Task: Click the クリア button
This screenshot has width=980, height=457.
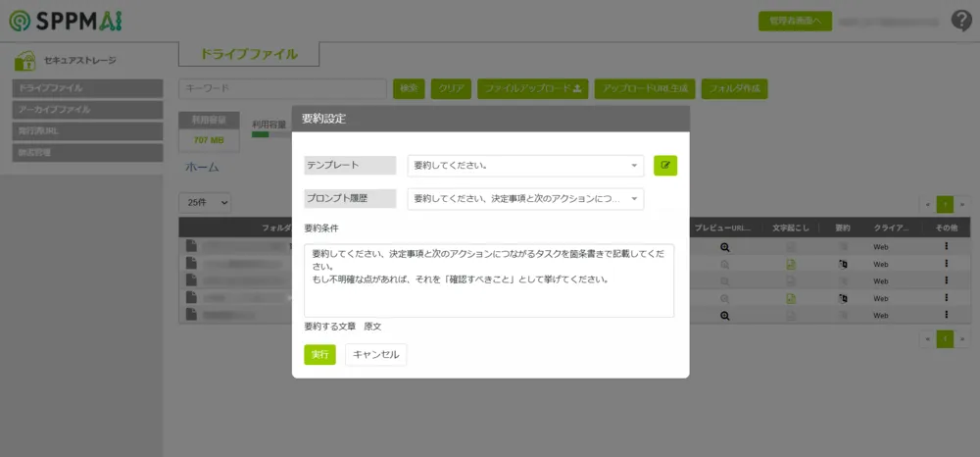Action: click(x=451, y=89)
